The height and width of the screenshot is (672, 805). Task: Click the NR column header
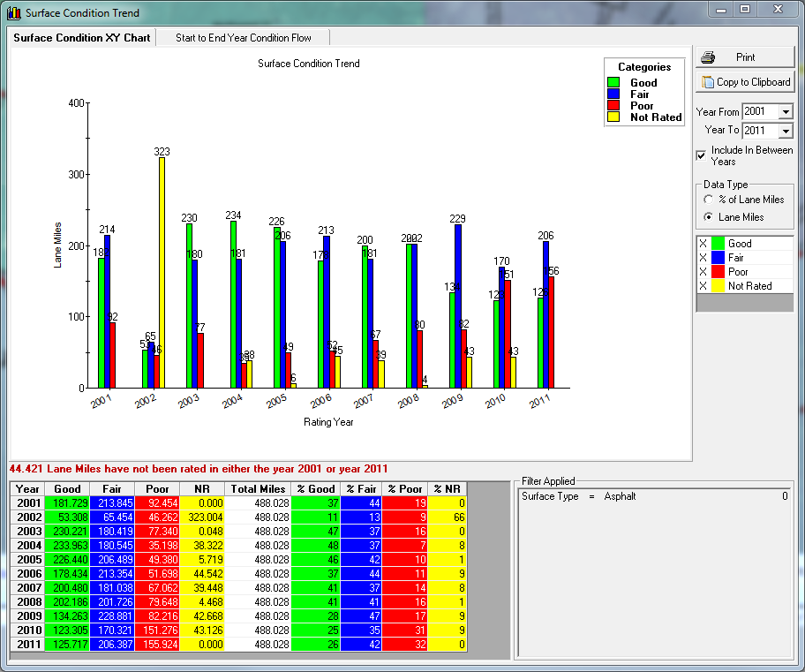click(202, 489)
